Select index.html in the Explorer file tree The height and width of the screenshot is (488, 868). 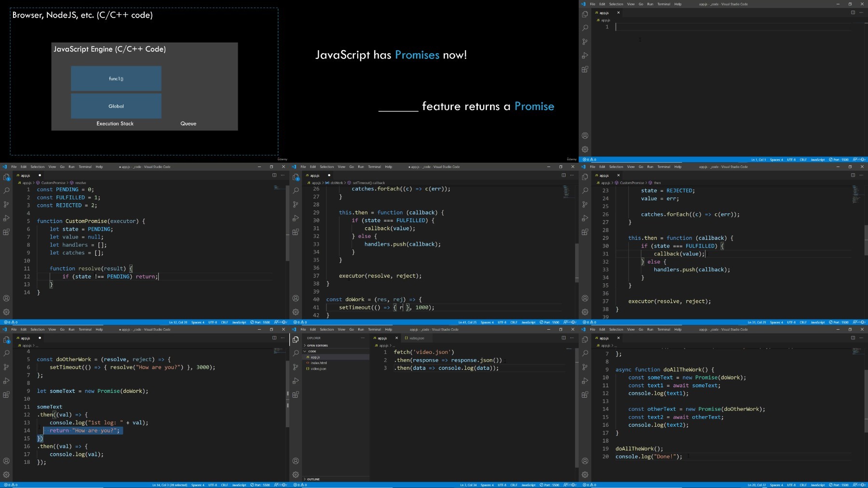point(318,363)
